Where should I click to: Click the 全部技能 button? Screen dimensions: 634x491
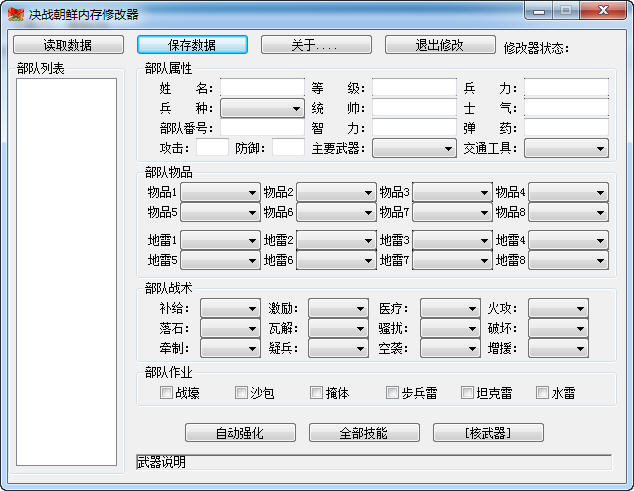click(364, 433)
